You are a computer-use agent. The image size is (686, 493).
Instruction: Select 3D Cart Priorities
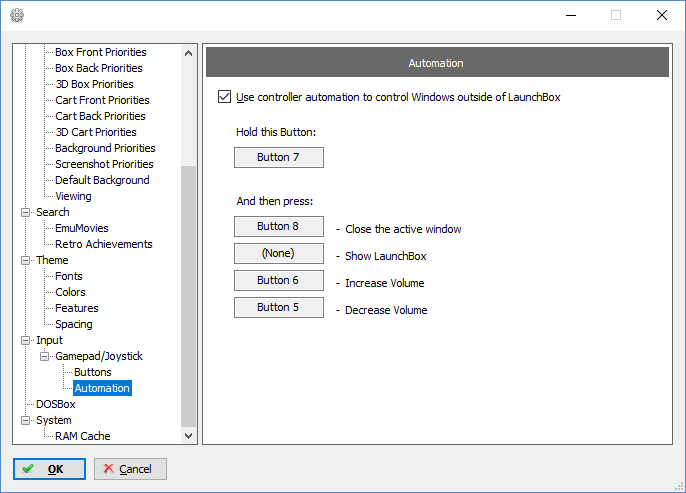click(x=96, y=132)
